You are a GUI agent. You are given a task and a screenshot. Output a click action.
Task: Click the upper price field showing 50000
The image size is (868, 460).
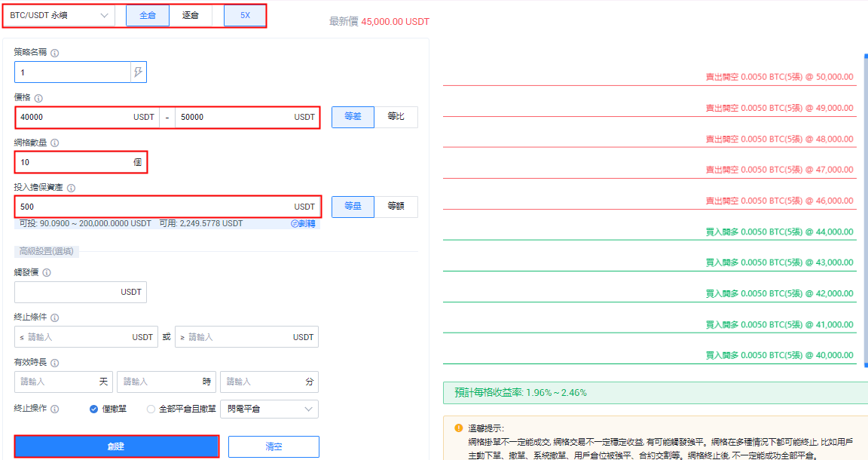[247, 117]
